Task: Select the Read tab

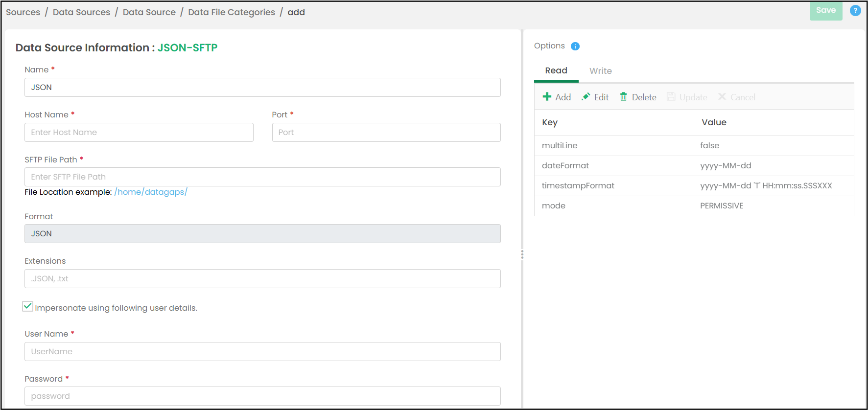Action: (556, 71)
